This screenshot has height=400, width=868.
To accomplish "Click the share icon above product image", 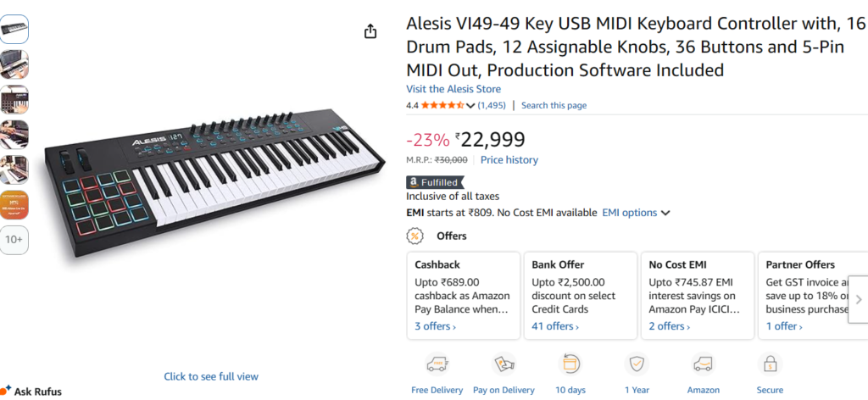I will coord(370,31).
